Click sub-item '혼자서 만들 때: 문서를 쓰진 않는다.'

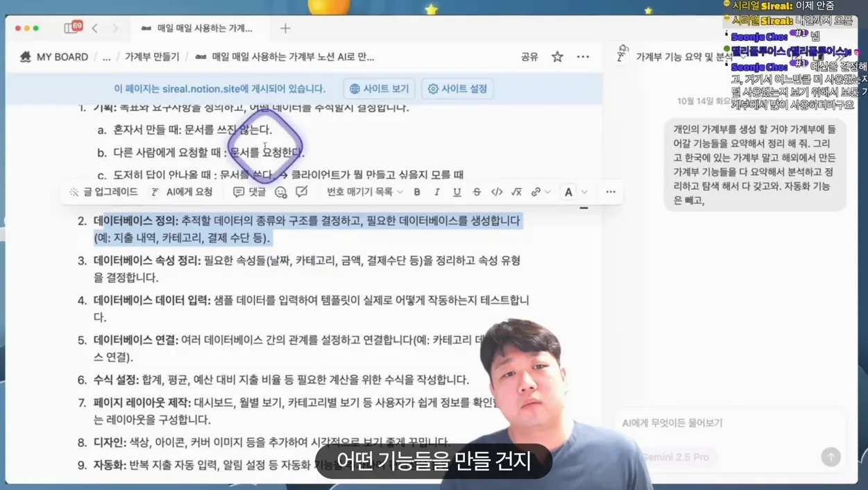click(x=192, y=130)
